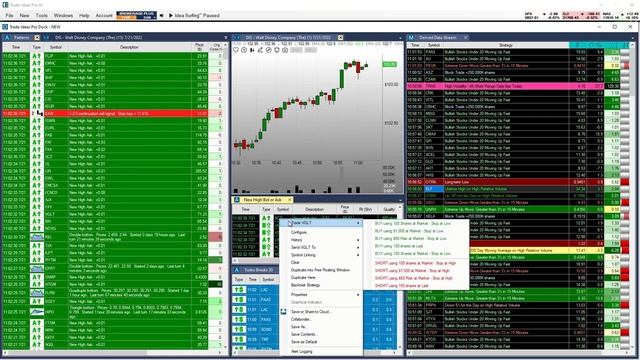Sort Derived Data Stream by Strategy column header
This screenshot has height=360, width=640.
click(x=506, y=45)
